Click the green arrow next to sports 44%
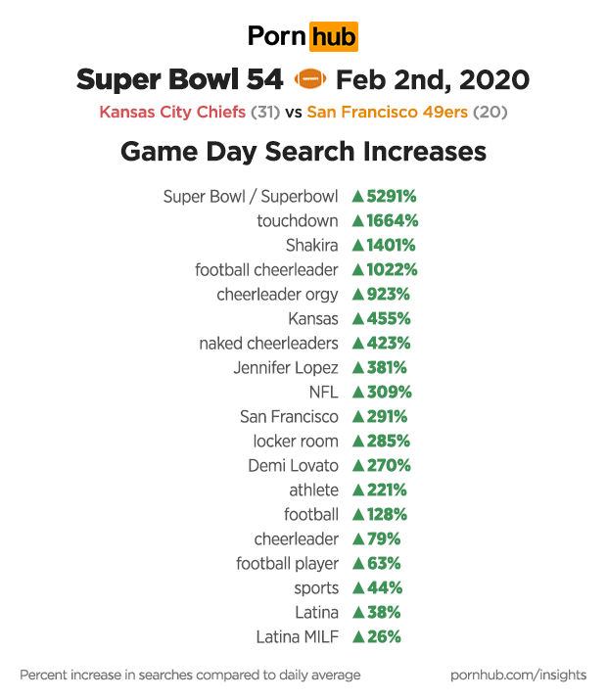 358,588
